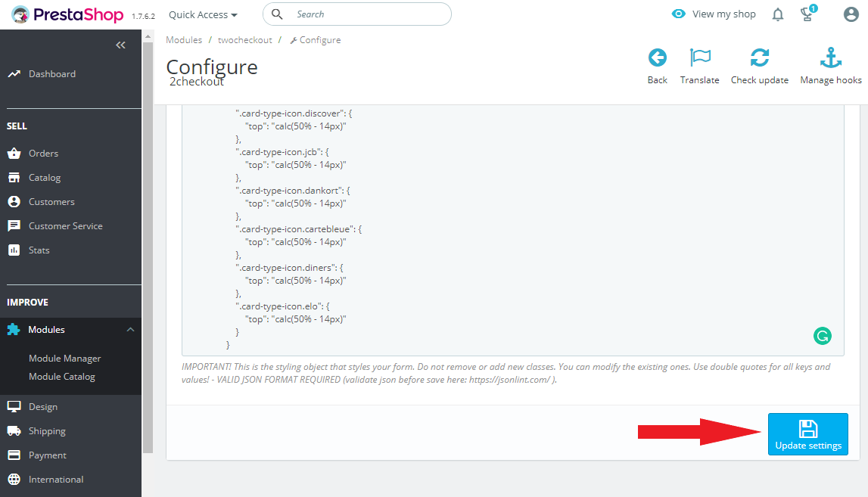
Task: Open the user profile avatar menu
Action: click(851, 14)
